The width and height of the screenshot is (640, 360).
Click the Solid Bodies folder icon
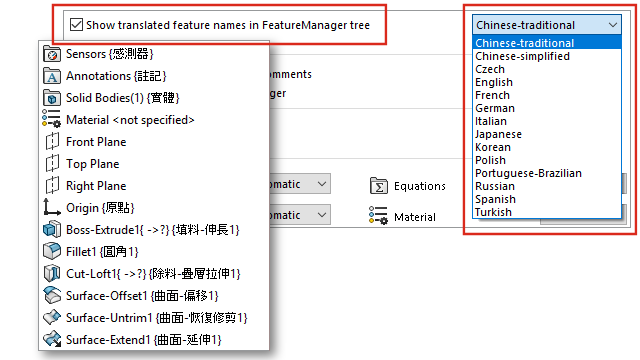(x=52, y=98)
